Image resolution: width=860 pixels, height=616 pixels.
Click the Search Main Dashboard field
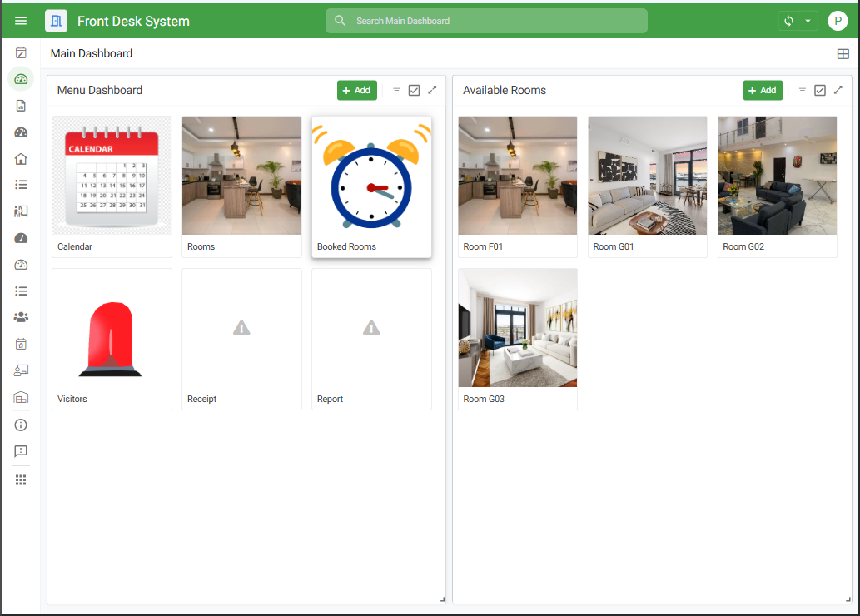click(x=486, y=21)
